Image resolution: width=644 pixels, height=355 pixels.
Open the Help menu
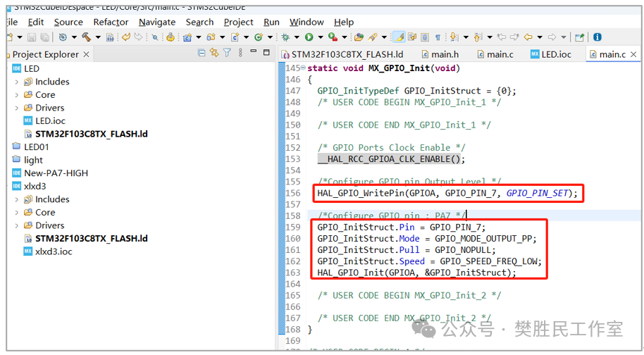(x=344, y=22)
